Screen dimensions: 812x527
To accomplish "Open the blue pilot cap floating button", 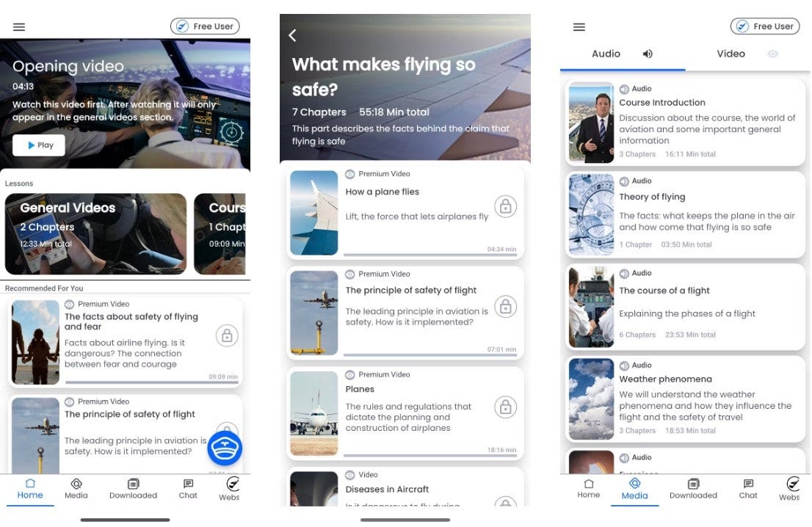I will pos(225,448).
